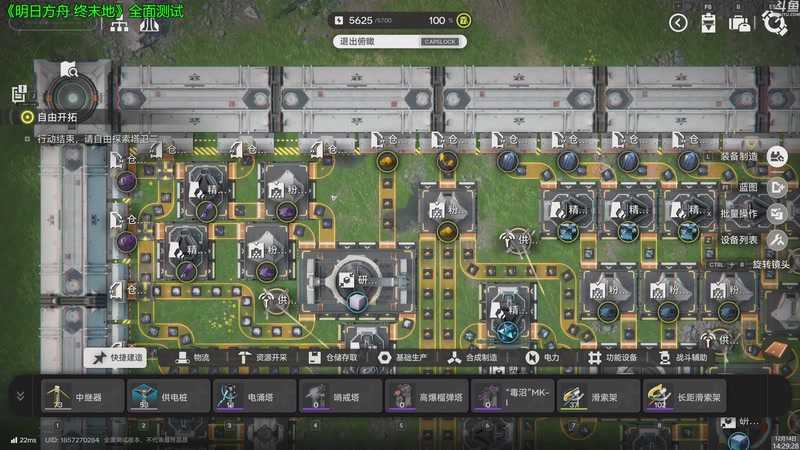Screen dimensions: 800x450
Task: Click the gold ore item under first depot
Action: click(x=387, y=162)
